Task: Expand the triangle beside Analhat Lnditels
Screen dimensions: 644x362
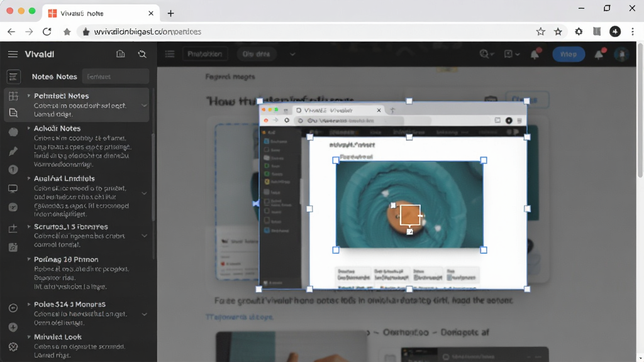Action: pyautogui.click(x=29, y=178)
